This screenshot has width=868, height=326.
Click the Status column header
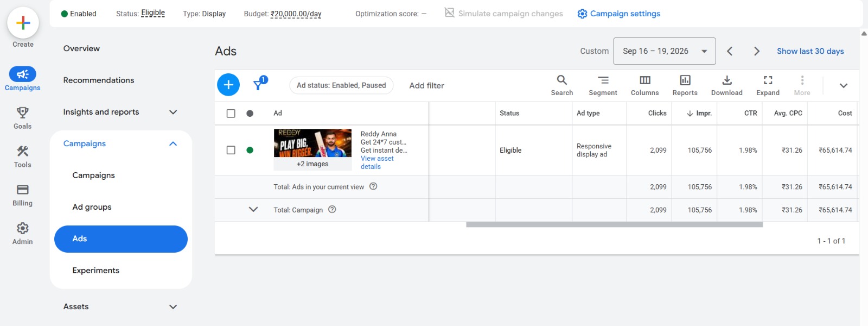(509, 113)
